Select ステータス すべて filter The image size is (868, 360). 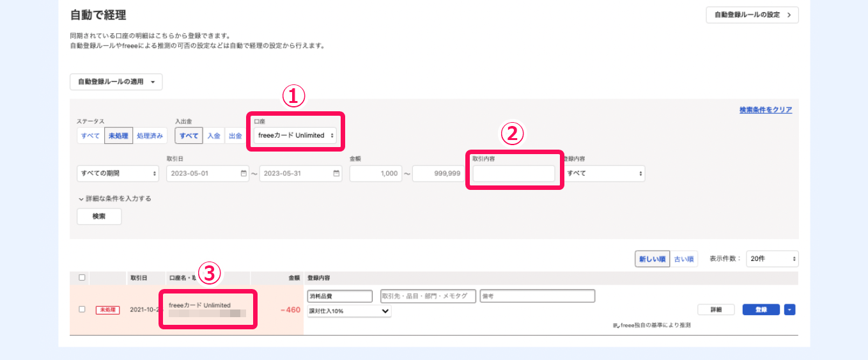pos(90,136)
